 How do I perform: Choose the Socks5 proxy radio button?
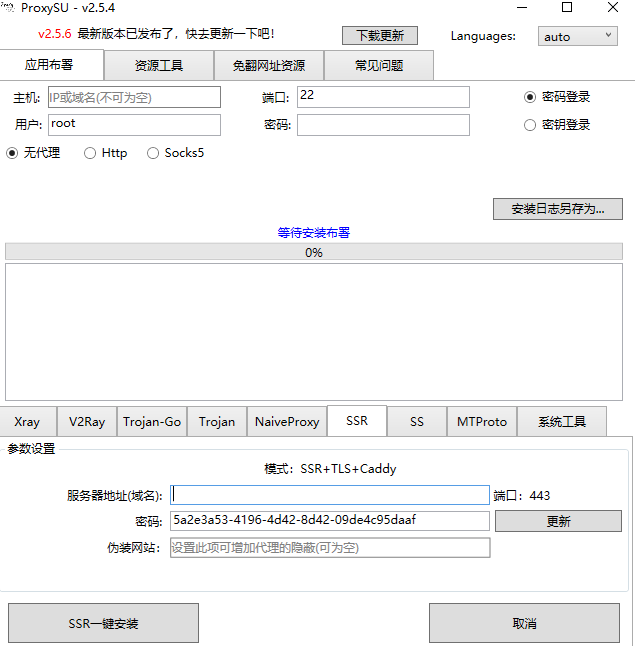tap(153, 153)
